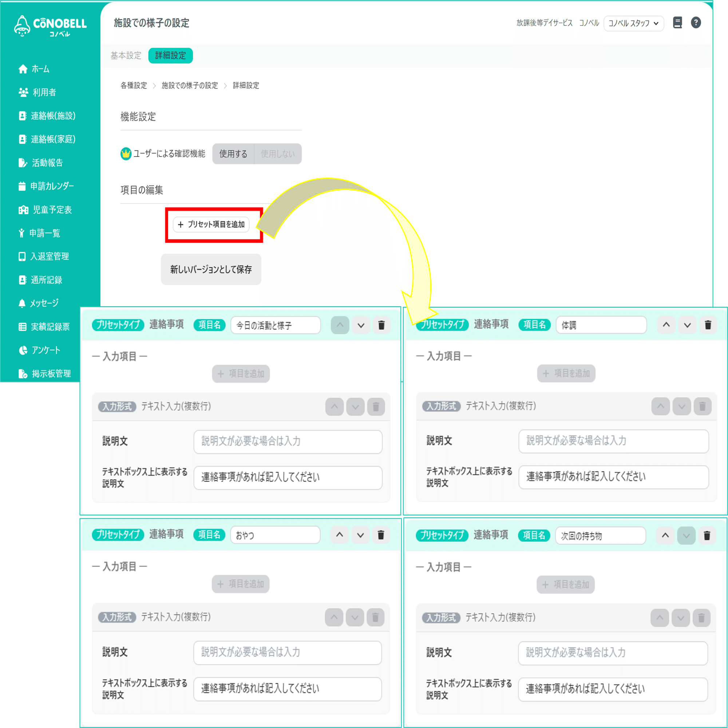The image size is (728, 728).
Task: Open the コノベル スタッフ dropdown
Action: click(633, 23)
